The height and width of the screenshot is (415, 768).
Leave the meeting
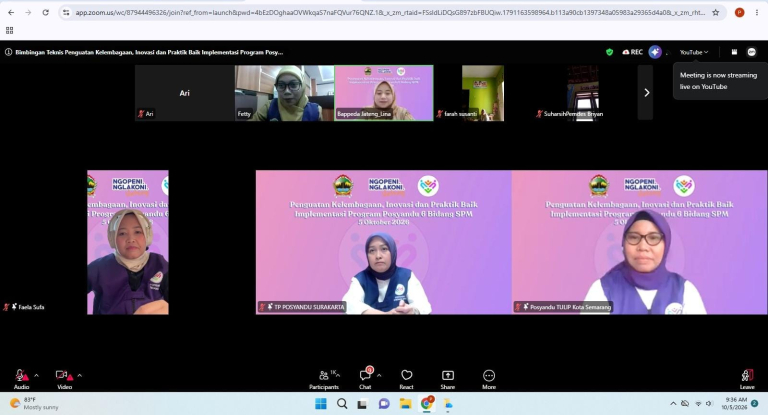(747, 379)
